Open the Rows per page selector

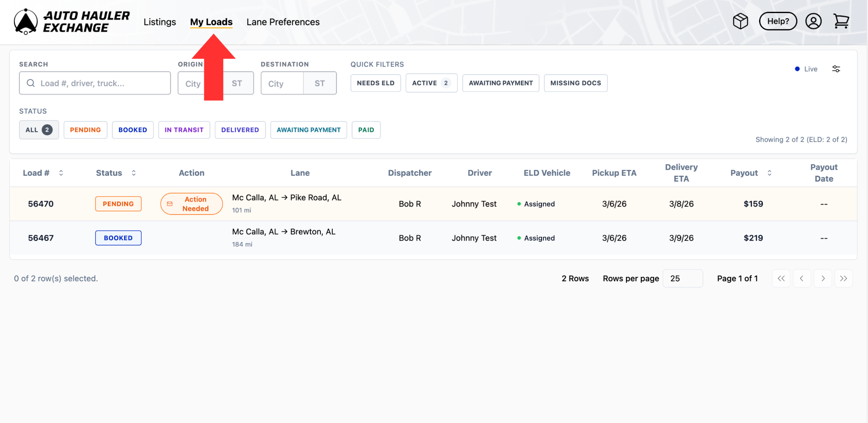point(682,279)
